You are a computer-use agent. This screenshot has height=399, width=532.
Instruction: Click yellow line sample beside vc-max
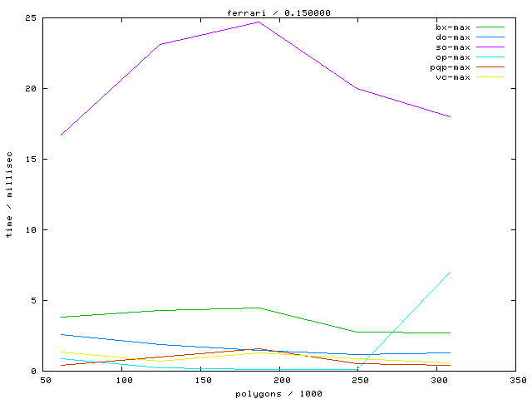(490, 77)
